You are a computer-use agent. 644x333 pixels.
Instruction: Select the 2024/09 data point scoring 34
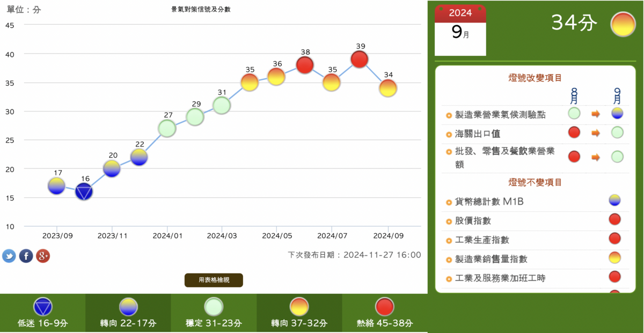[x=388, y=88]
